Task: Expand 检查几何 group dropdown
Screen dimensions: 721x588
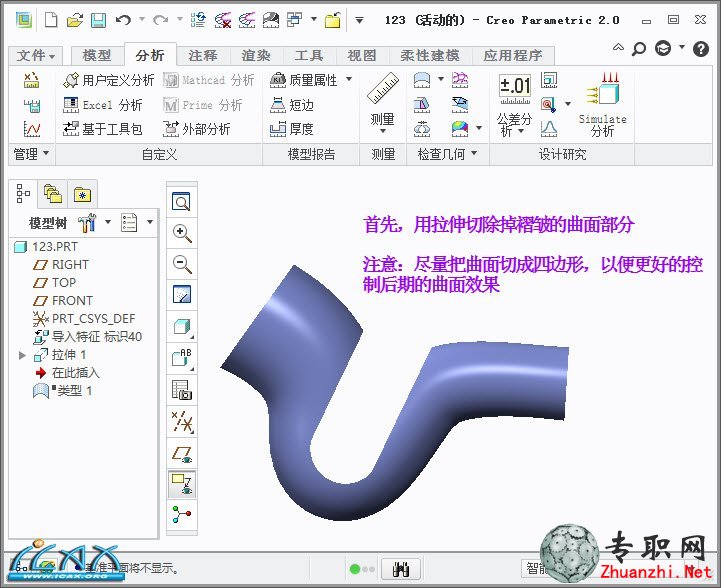Action: point(446,154)
